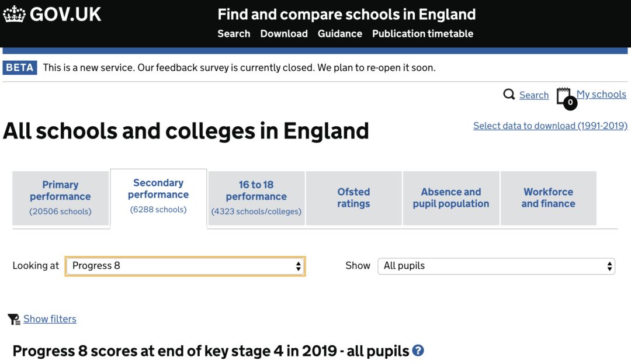Switch to the Primary performance tab
The width and height of the screenshot is (631, 364).
(x=60, y=198)
